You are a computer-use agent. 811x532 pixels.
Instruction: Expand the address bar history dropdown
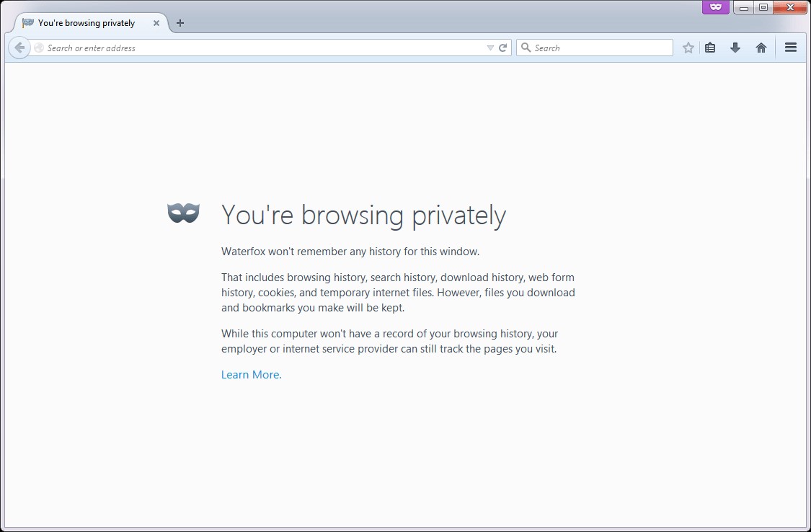490,48
